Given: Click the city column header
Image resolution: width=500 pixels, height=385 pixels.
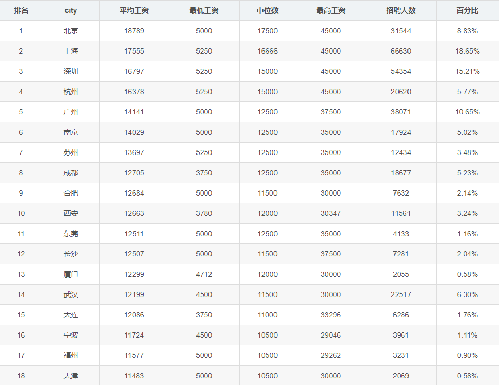Looking at the screenshot, I should click(71, 11).
